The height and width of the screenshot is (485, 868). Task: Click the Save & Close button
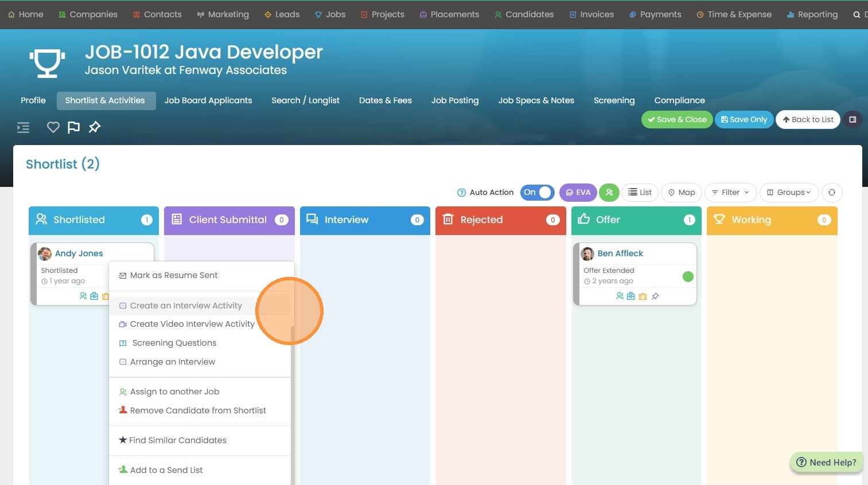pos(677,120)
